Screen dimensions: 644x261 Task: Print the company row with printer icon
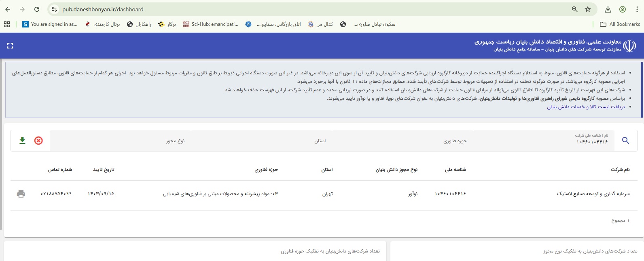pyautogui.click(x=21, y=194)
